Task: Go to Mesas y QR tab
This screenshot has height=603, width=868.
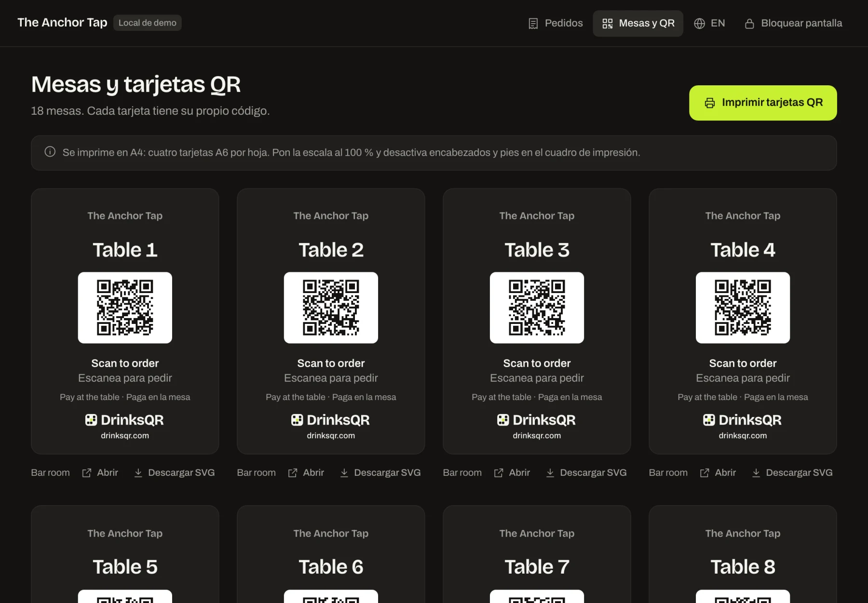Action: 638,23
